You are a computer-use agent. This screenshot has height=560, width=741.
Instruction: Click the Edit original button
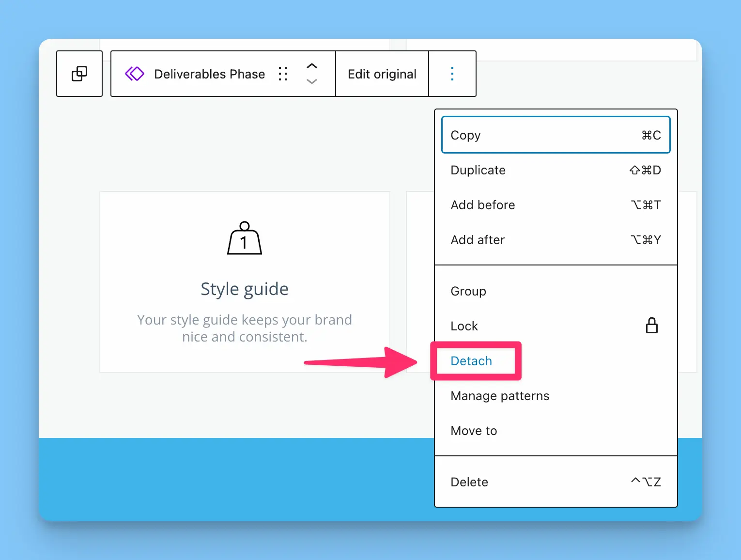pyautogui.click(x=382, y=74)
